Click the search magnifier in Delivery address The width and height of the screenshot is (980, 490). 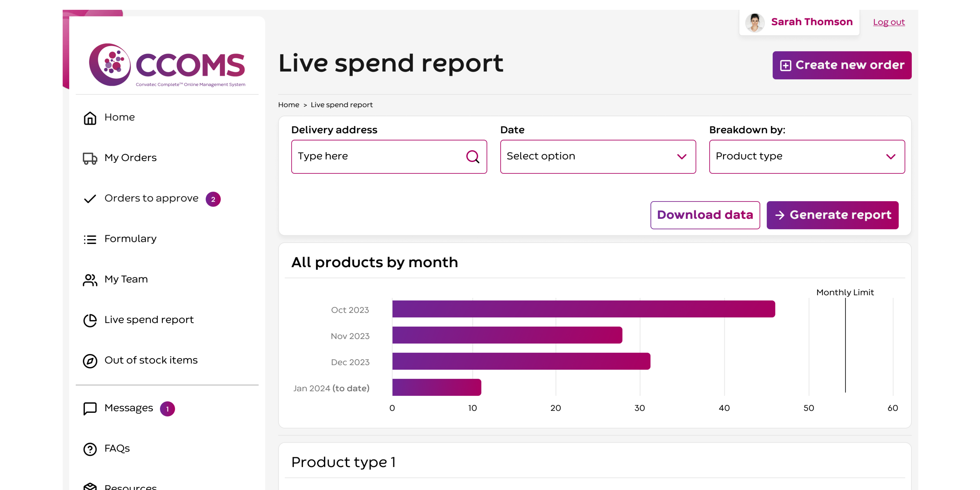[x=473, y=157]
